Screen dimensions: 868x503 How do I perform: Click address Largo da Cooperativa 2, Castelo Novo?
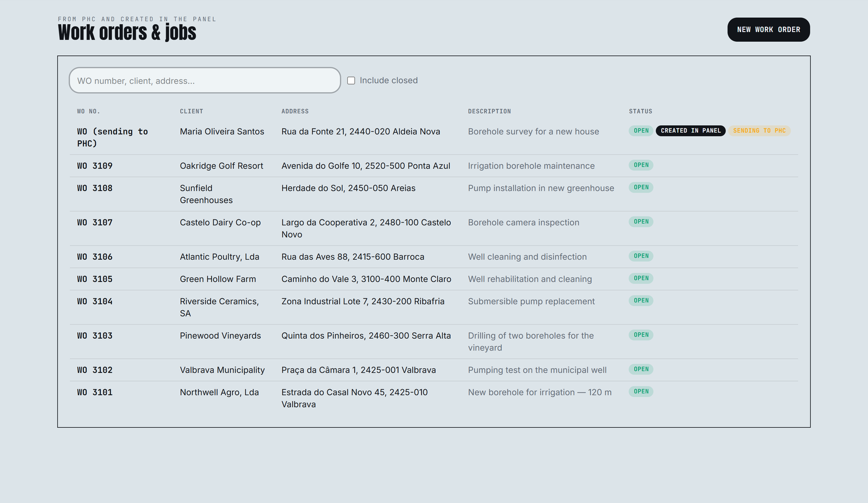click(x=366, y=228)
